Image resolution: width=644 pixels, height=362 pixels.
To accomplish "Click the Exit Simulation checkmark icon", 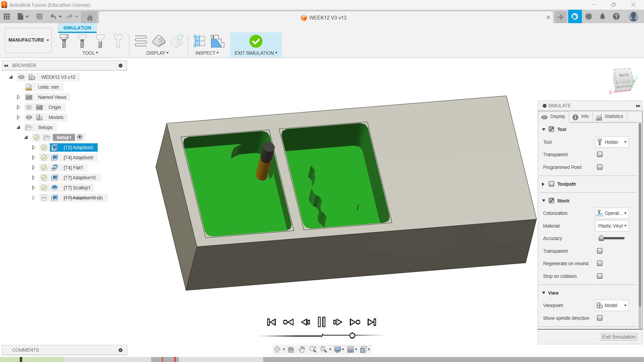I will [x=256, y=41].
